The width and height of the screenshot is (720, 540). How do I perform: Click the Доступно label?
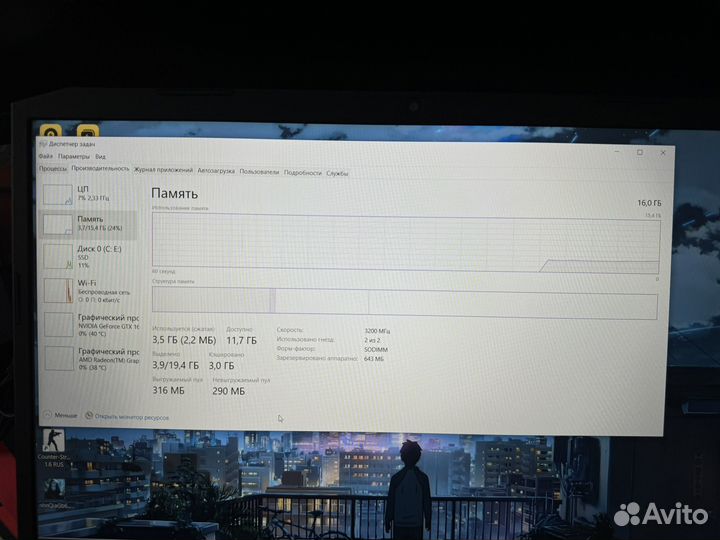point(239,329)
